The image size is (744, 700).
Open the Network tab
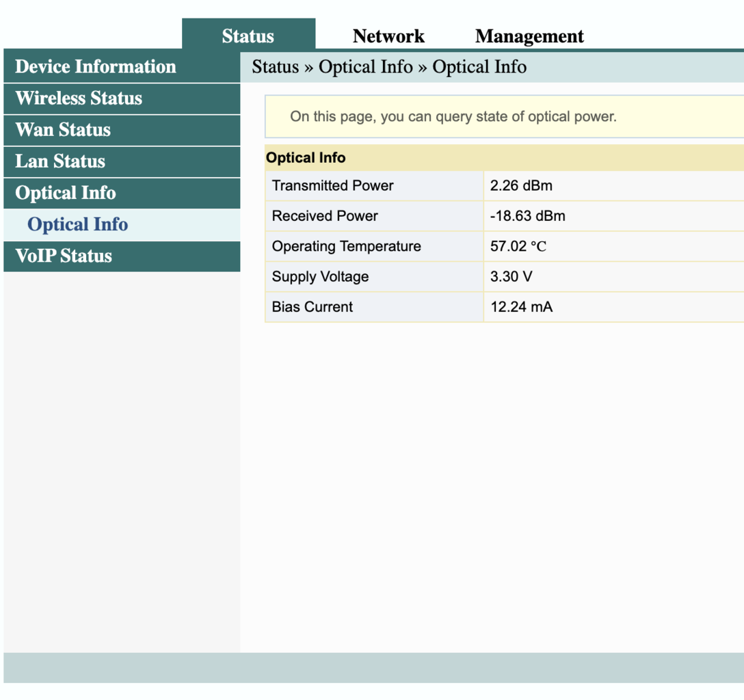388,36
